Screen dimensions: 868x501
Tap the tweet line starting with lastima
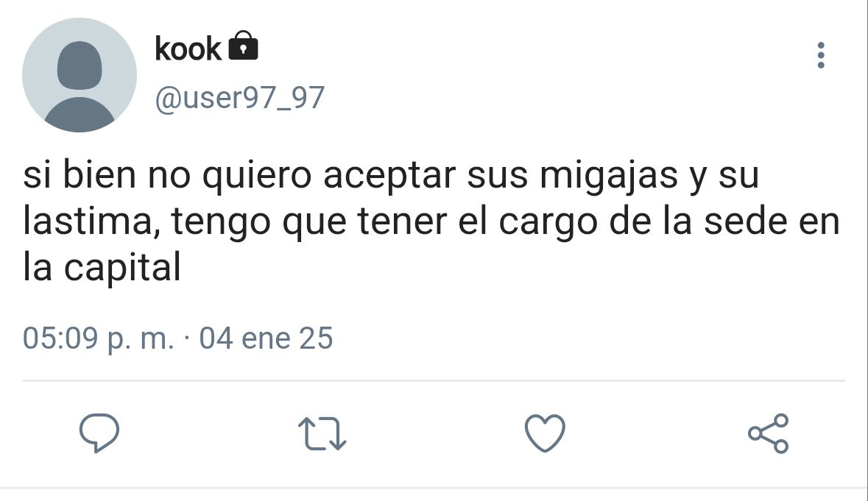[x=431, y=221]
